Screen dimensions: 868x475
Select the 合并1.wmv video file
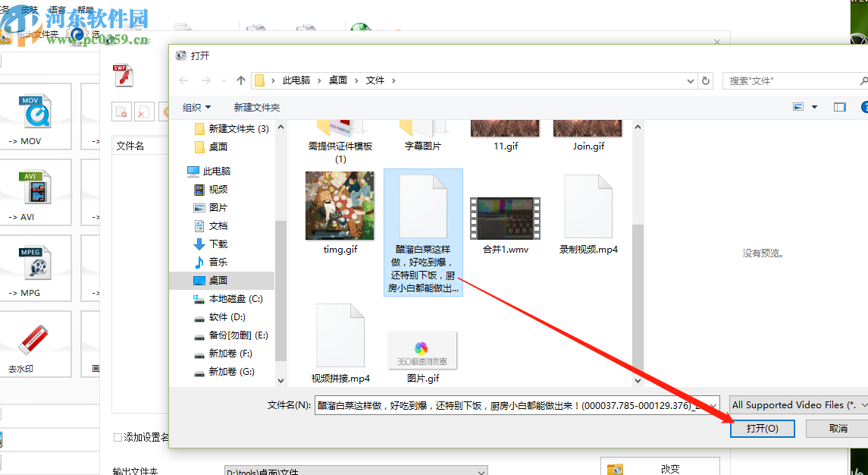pos(506,225)
